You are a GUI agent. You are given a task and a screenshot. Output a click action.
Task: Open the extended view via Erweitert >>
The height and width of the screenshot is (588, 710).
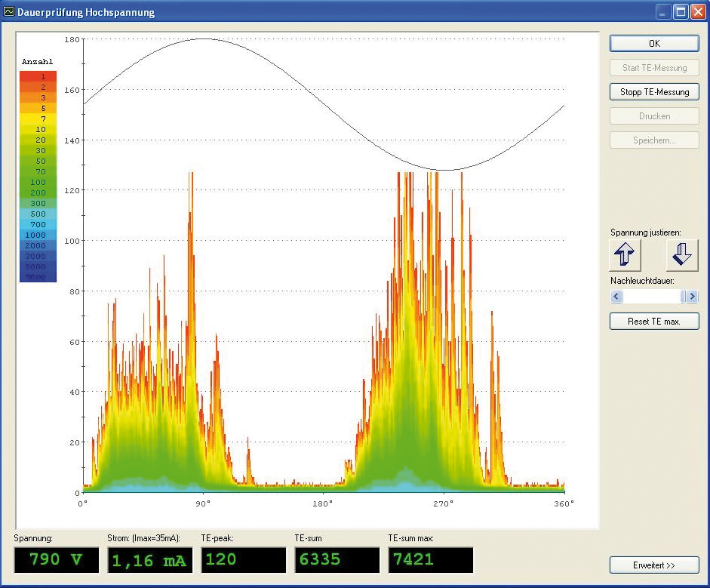click(653, 565)
